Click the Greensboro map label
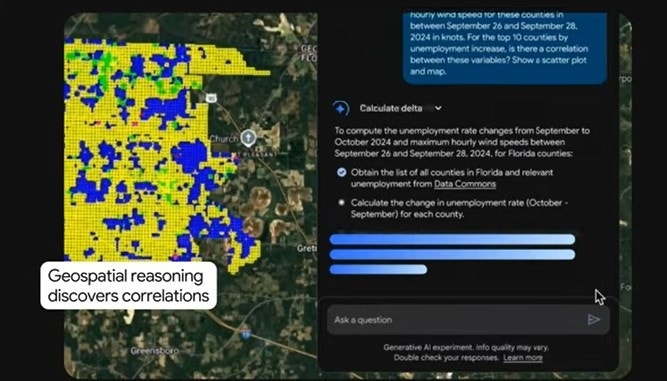Screen dimensions: 667x381 click(155, 351)
